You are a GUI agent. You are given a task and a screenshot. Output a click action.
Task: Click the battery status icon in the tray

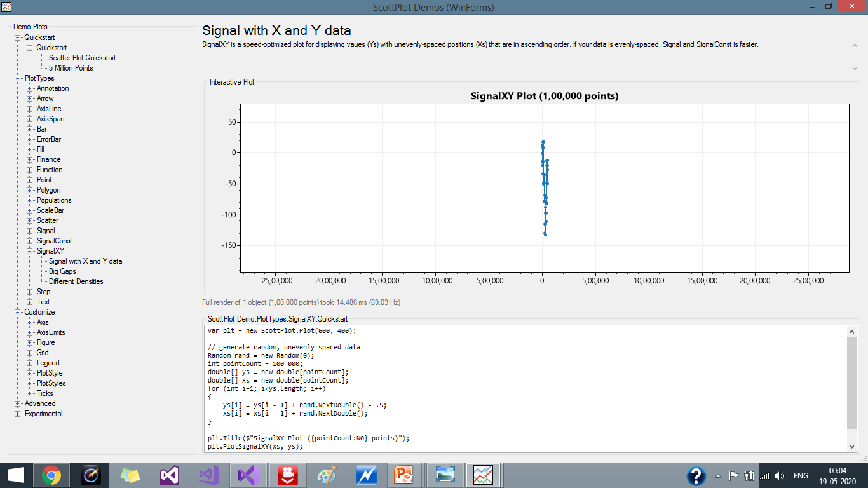point(749,477)
